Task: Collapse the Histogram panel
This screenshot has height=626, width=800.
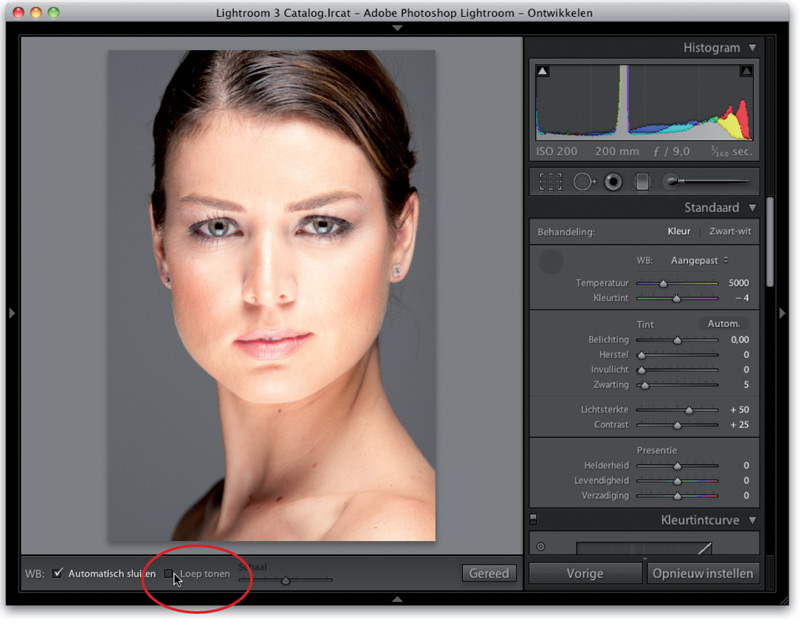Action: (753, 47)
